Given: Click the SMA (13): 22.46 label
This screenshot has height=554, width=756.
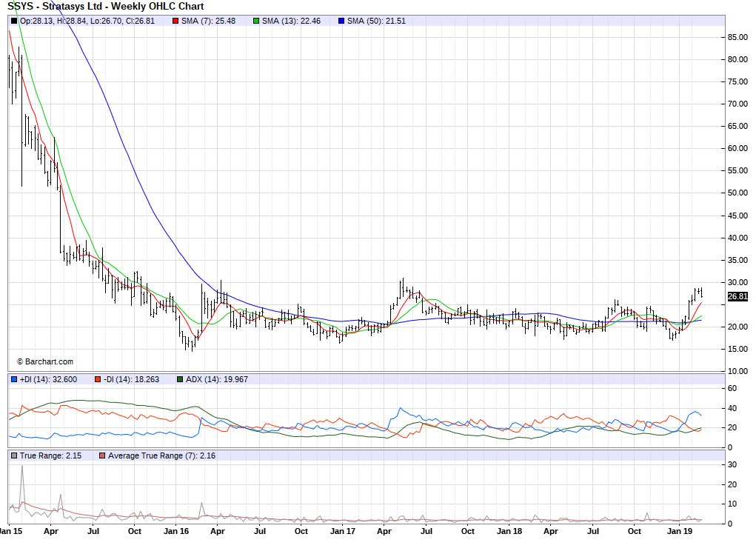Looking at the screenshot, I should click(291, 21).
